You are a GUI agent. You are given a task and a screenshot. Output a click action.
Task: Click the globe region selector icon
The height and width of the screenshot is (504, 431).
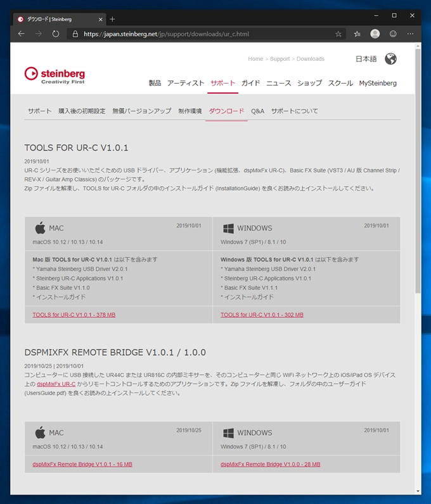pos(391,59)
